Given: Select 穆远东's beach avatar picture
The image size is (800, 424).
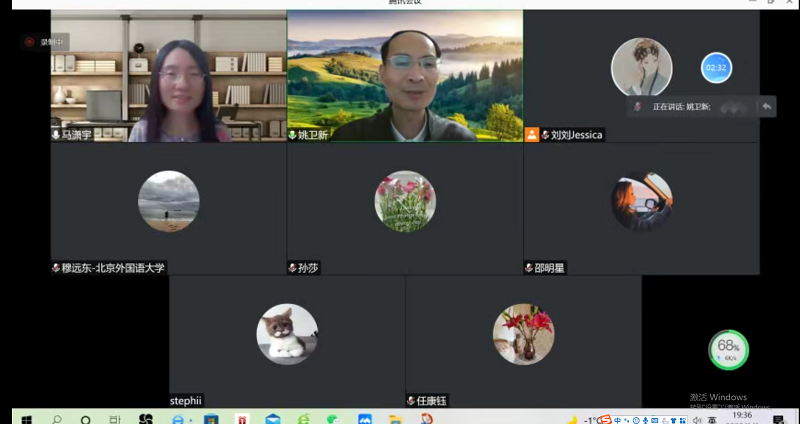Looking at the screenshot, I should [x=168, y=201].
